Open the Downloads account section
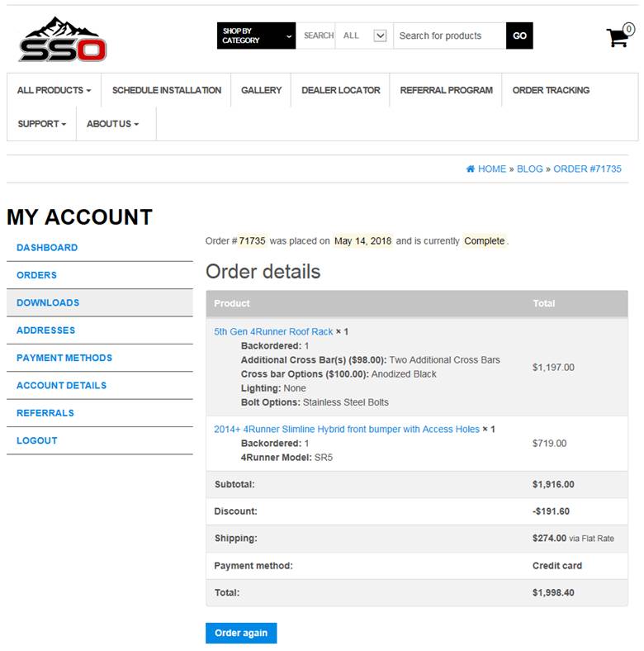The image size is (644, 651). 48,302
